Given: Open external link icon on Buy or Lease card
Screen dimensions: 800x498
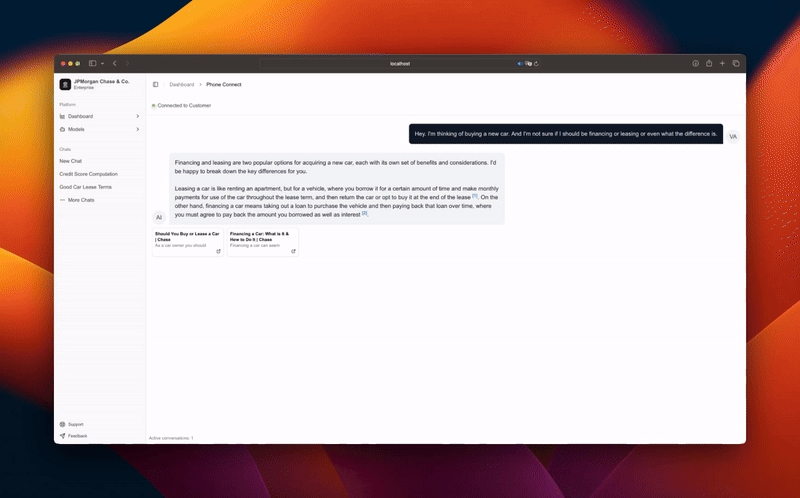Looking at the screenshot, I should click(x=218, y=251).
